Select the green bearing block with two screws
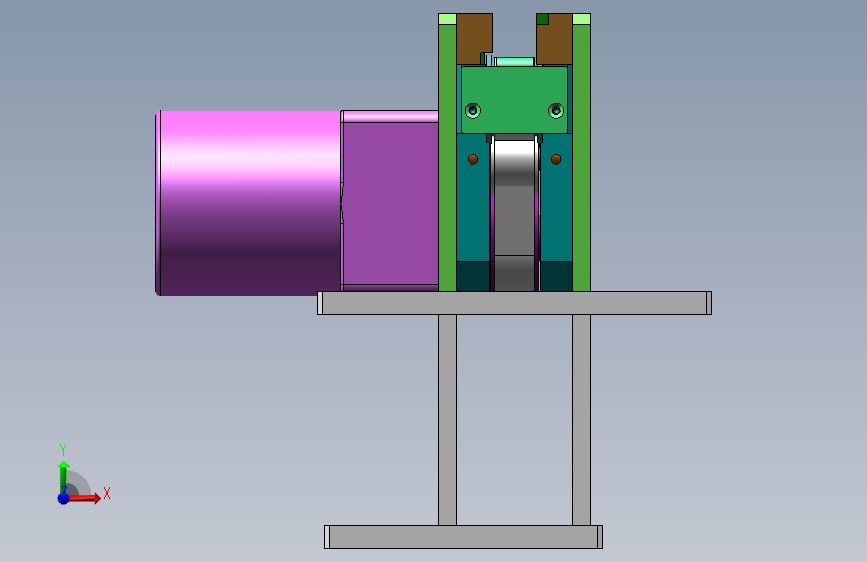 [x=514, y=100]
